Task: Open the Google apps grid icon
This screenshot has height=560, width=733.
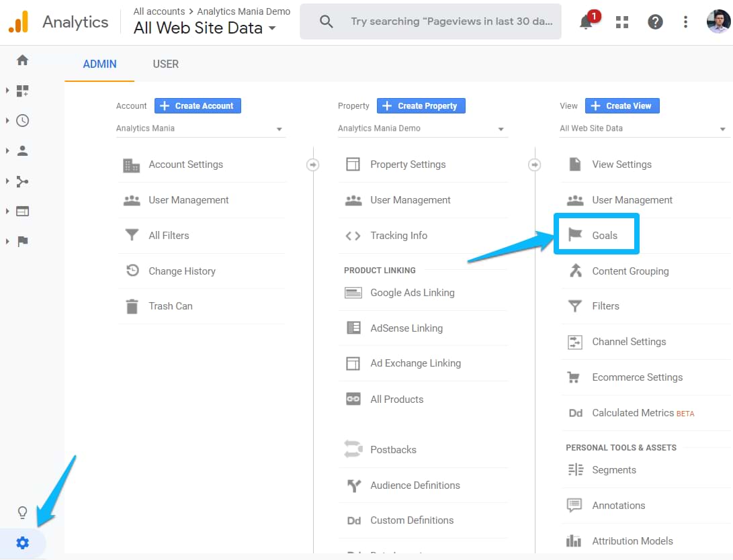Action: [x=622, y=21]
